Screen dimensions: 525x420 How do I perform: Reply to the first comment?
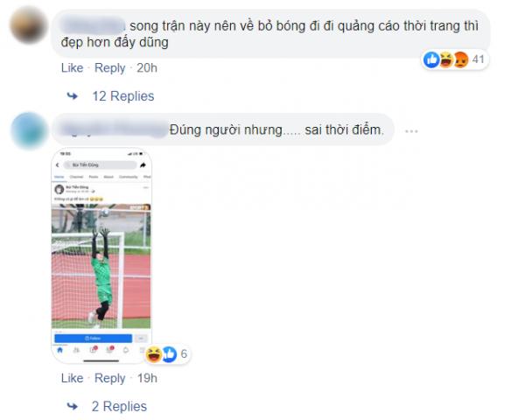[x=110, y=68]
